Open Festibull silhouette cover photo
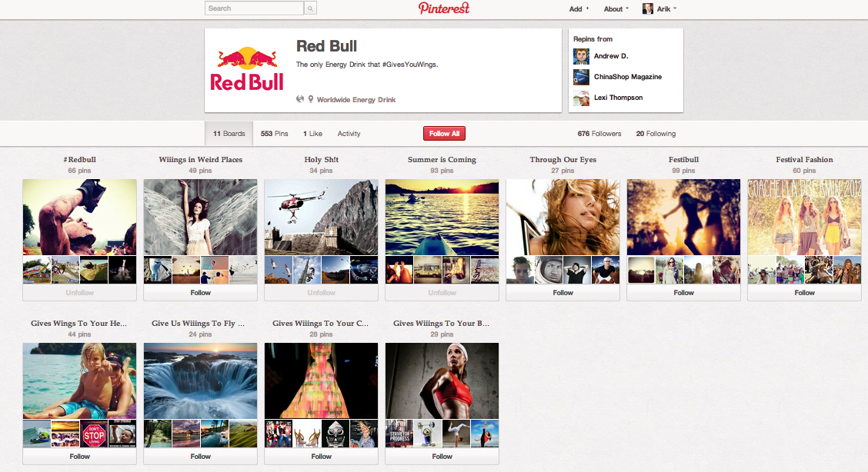Viewport: 868px width, 472px height. [683, 217]
